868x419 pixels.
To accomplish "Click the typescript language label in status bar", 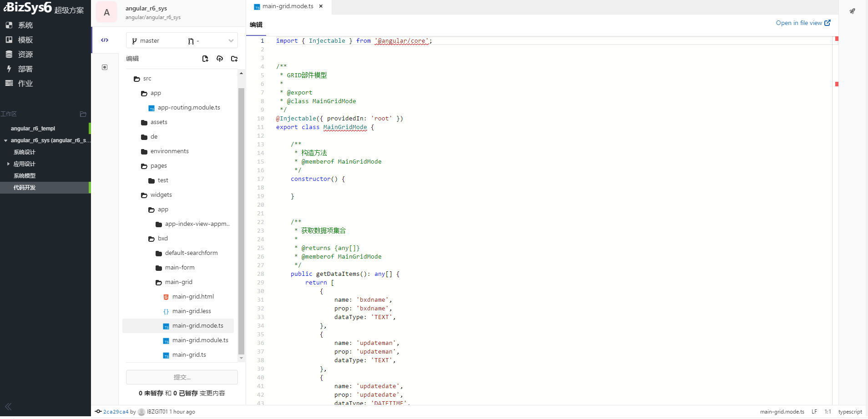I will coord(850,412).
